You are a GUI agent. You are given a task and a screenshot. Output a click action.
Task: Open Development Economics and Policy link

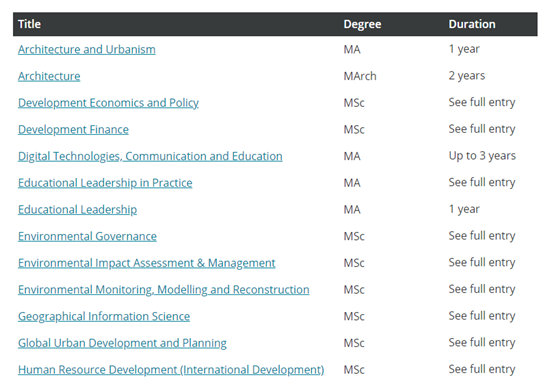click(108, 103)
